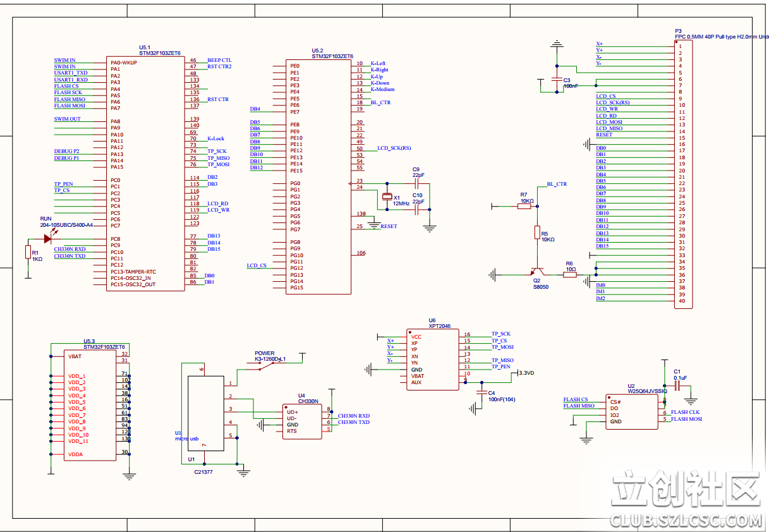769x532 pixels.
Task: Select the C9 22pF capacitor
Action: pyautogui.click(x=416, y=183)
